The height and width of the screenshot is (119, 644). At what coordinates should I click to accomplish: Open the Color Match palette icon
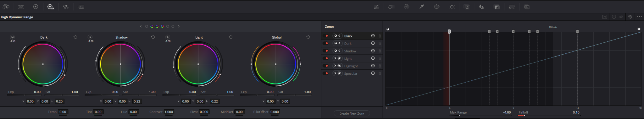pyautogui.click(x=21, y=7)
